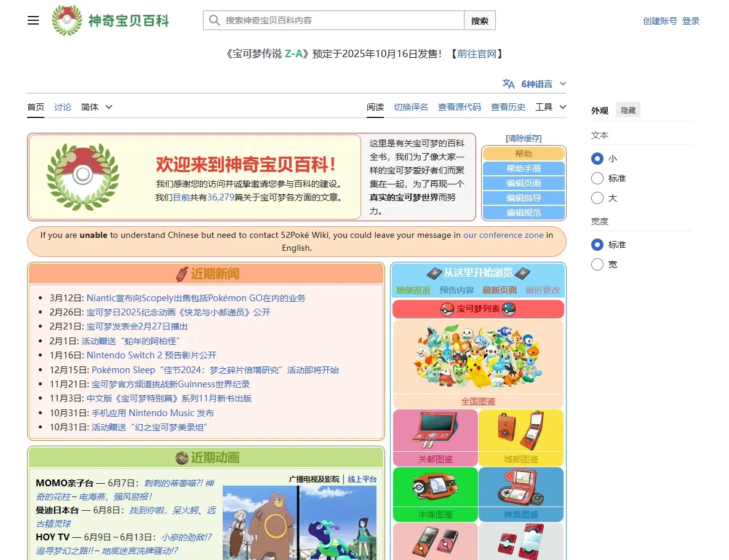Open the 简体 variant dropdown
This screenshot has width=729, height=560.
pyautogui.click(x=96, y=107)
